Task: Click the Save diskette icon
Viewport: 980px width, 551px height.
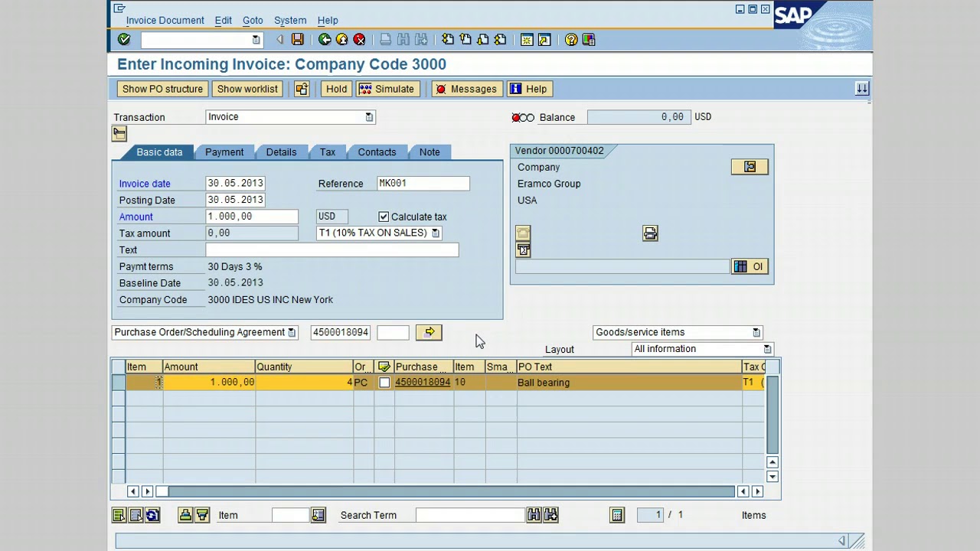Action: coord(298,40)
